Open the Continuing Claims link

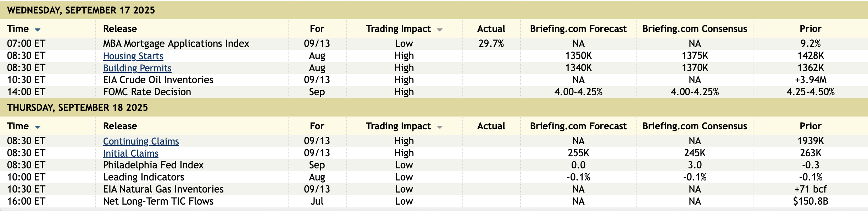click(141, 141)
